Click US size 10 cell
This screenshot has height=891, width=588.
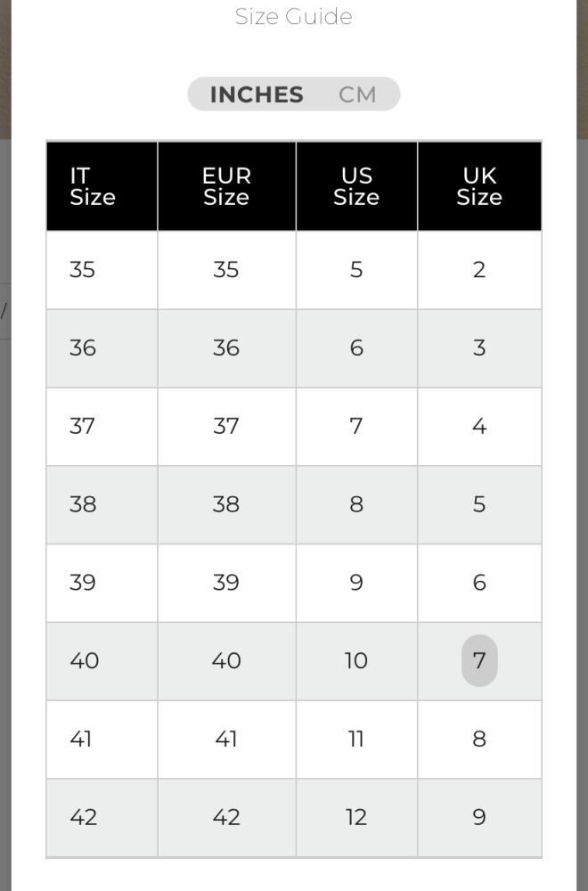(x=356, y=661)
